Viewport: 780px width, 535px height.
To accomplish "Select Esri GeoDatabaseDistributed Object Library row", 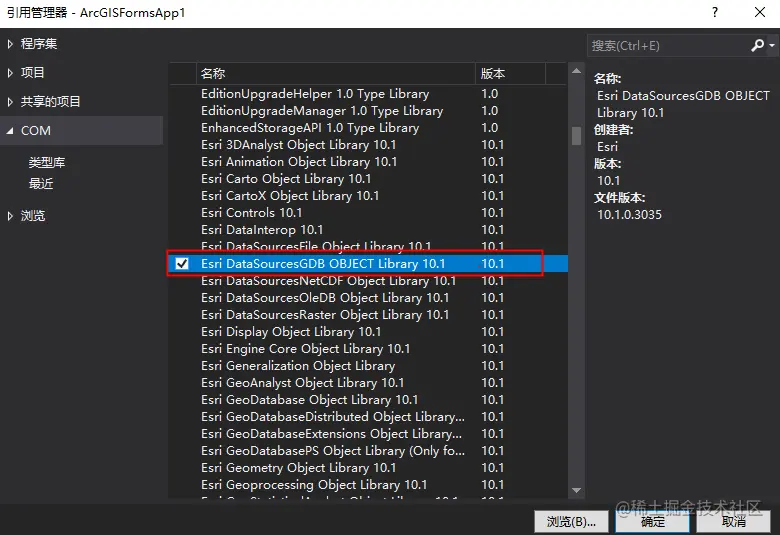I will pyautogui.click(x=368, y=417).
